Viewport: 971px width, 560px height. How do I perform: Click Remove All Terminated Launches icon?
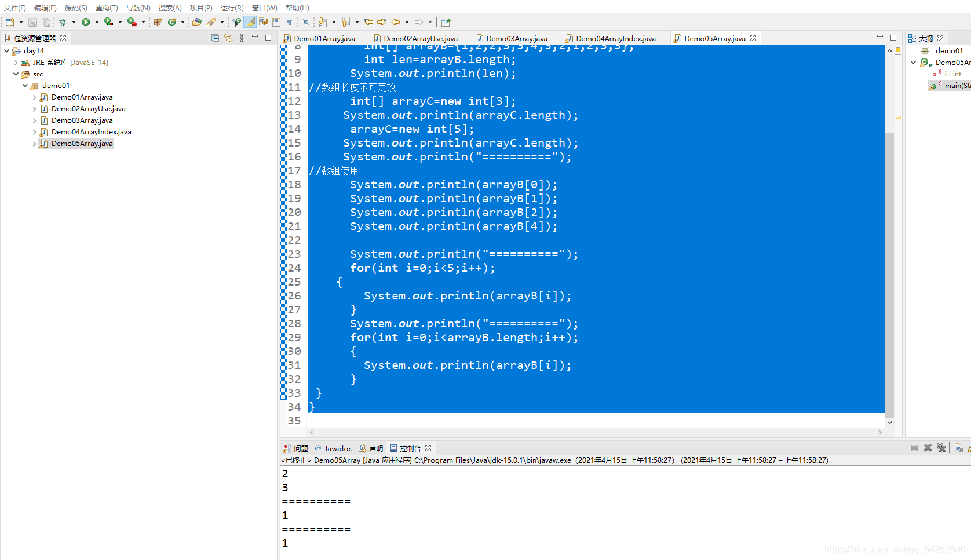click(941, 448)
